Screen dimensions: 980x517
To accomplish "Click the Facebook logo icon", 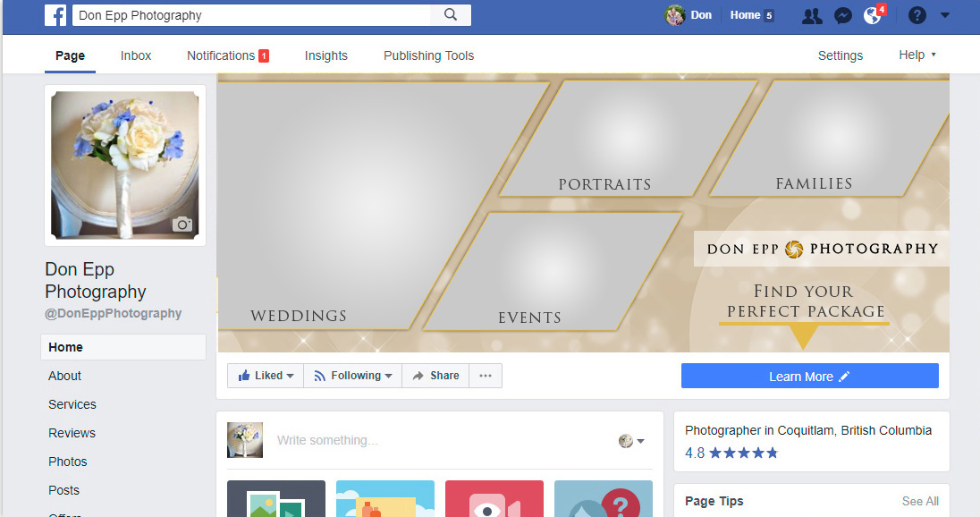I will (55, 15).
